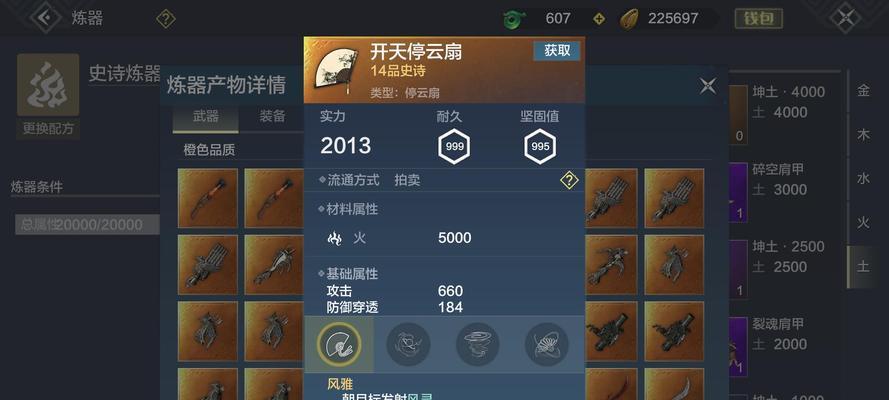Tap the 史诗炼器 recipe emblem icon

[x=48, y=85]
